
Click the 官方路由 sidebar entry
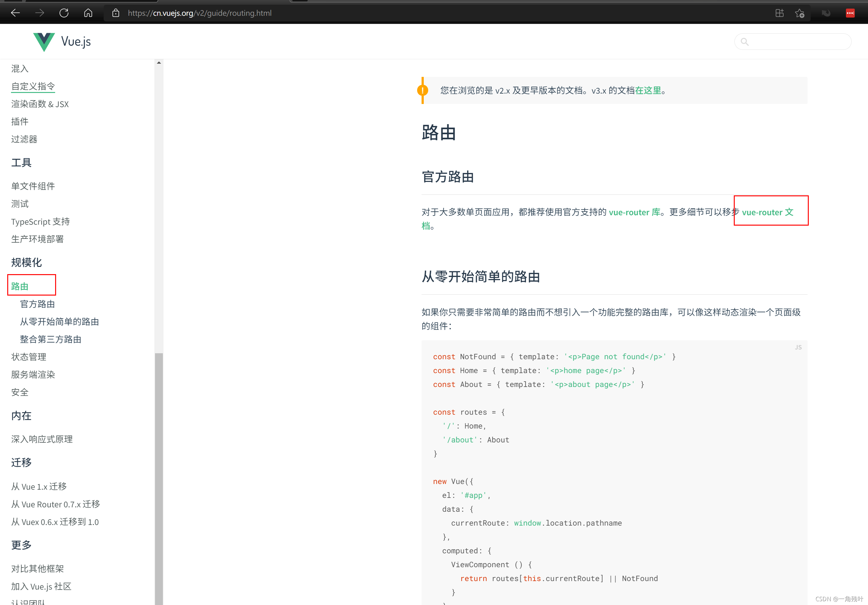coord(37,304)
